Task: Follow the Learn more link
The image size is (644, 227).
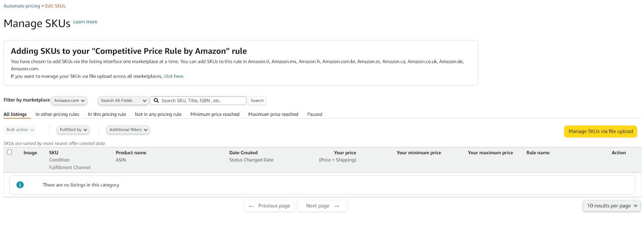Action: tap(85, 22)
